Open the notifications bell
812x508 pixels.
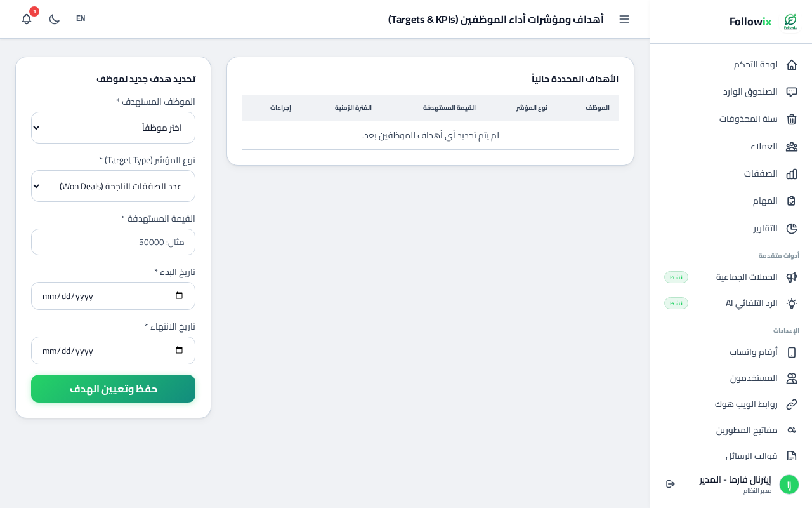(27, 19)
